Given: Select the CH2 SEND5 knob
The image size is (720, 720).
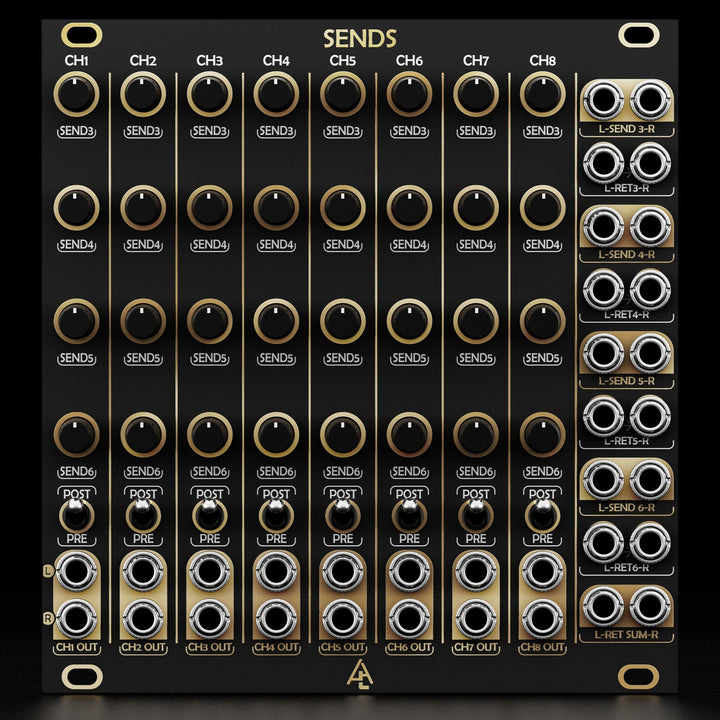Looking at the screenshot, I should [143, 321].
